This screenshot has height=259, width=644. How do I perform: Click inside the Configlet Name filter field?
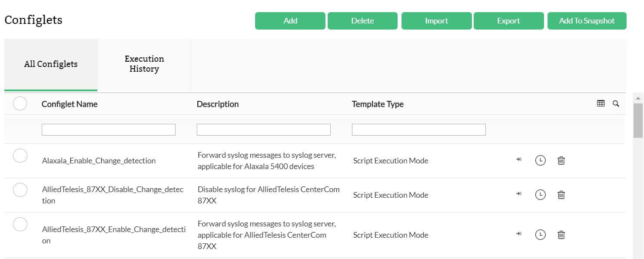108,129
